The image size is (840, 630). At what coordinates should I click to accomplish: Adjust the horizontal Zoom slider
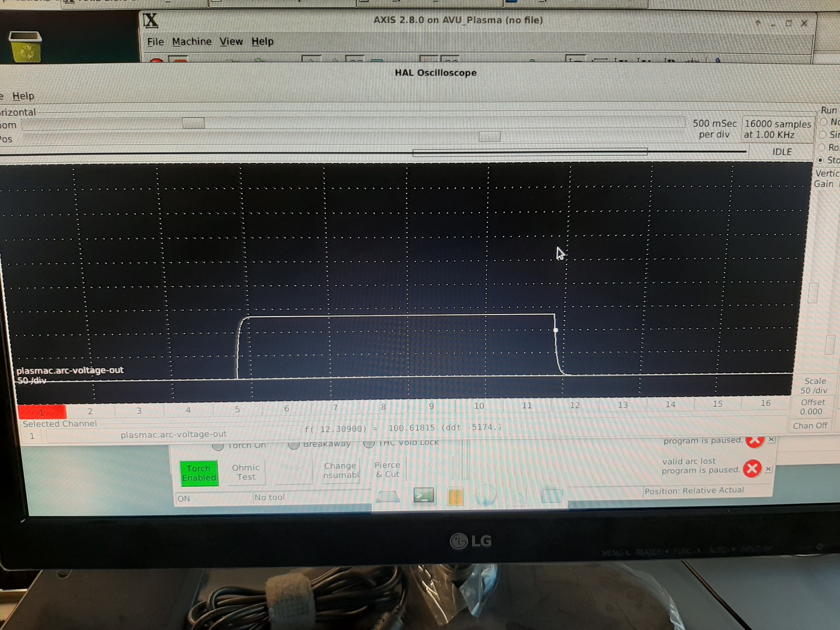click(194, 124)
